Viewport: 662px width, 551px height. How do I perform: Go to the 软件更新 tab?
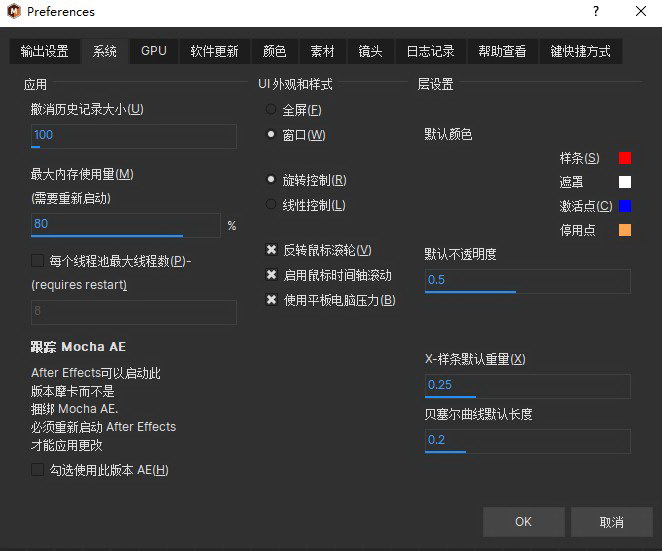point(214,51)
